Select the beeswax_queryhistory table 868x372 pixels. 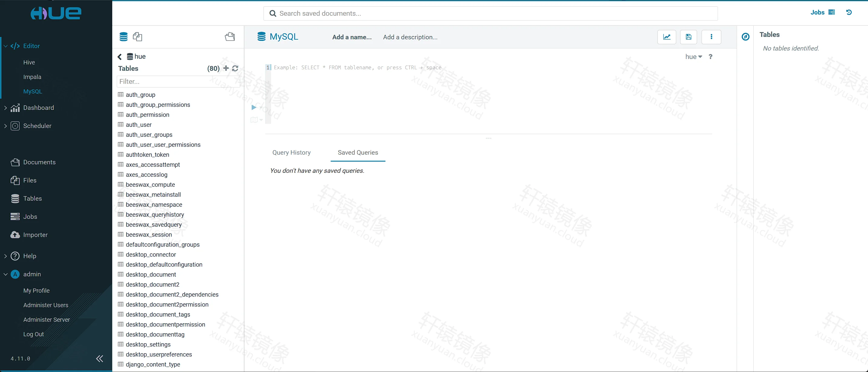[x=155, y=215]
